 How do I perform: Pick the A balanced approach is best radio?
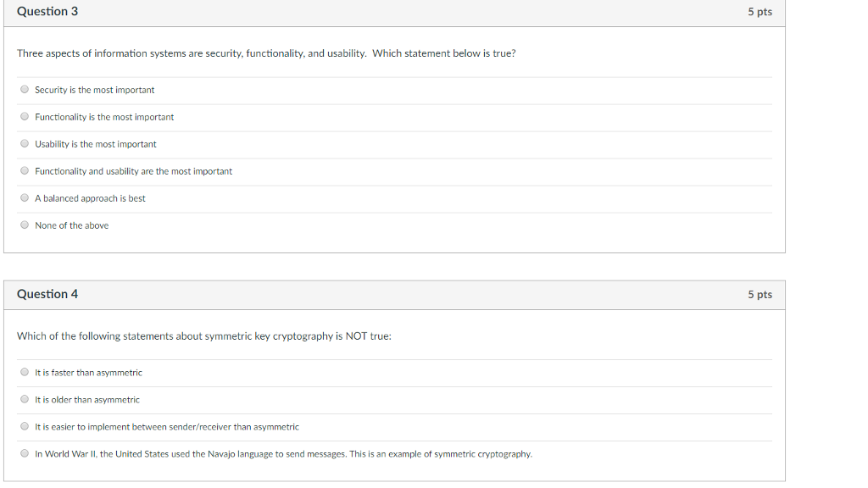pos(25,197)
